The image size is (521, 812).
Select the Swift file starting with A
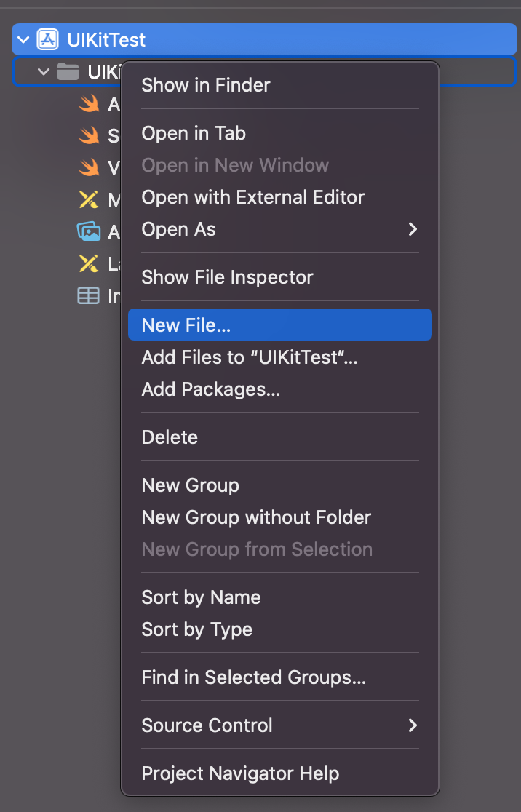(89, 103)
